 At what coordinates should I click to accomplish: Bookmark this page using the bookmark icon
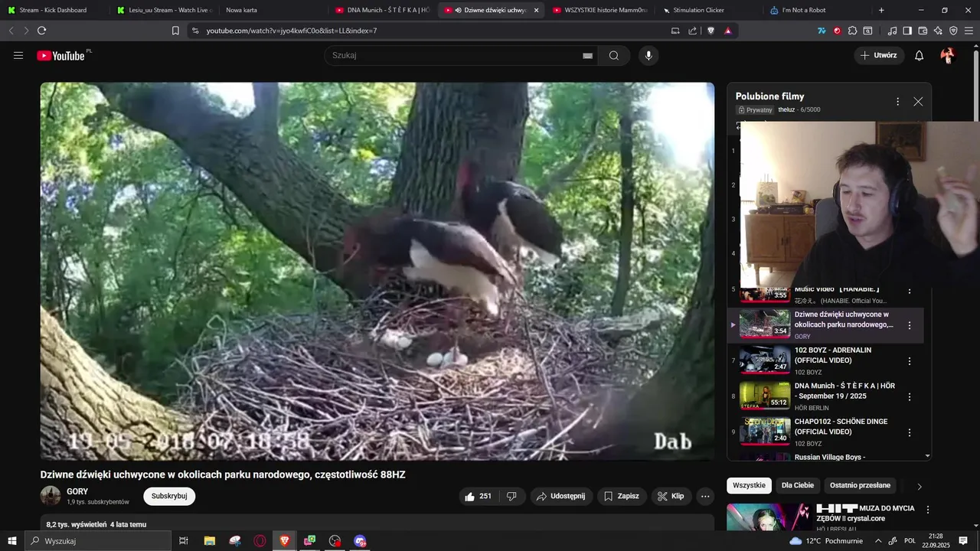click(175, 31)
